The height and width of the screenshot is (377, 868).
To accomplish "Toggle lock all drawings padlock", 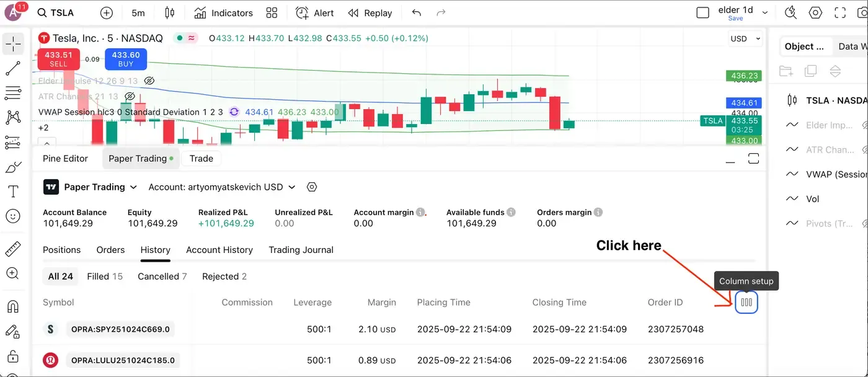I will [x=12, y=356].
